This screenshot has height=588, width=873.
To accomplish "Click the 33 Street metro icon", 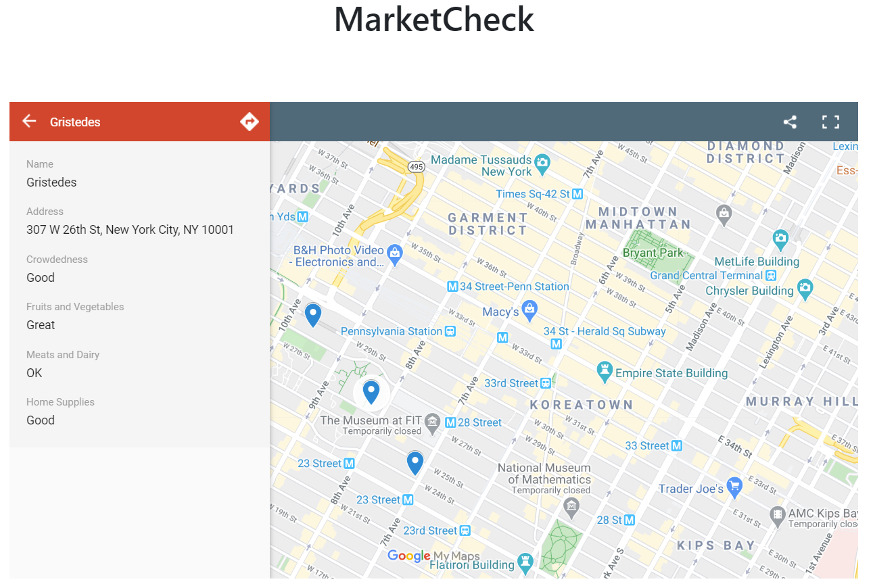I will 677,445.
